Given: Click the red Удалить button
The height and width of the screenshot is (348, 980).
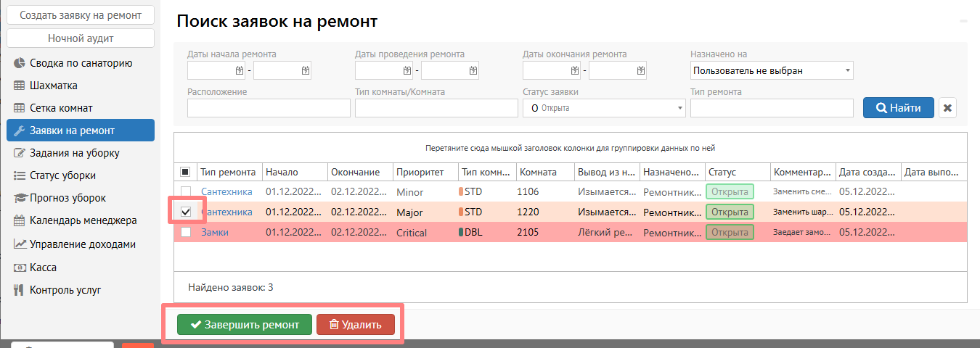Looking at the screenshot, I should coord(355,325).
